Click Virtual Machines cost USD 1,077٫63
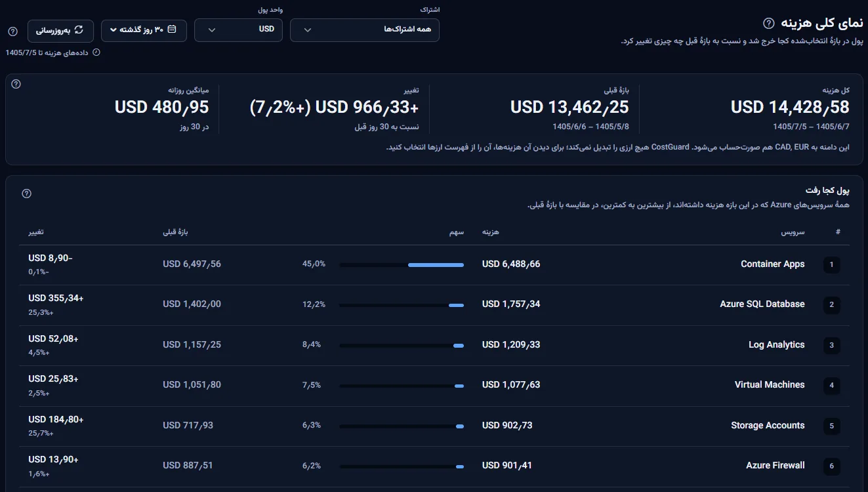Image resolution: width=868 pixels, height=492 pixels. point(511,385)
